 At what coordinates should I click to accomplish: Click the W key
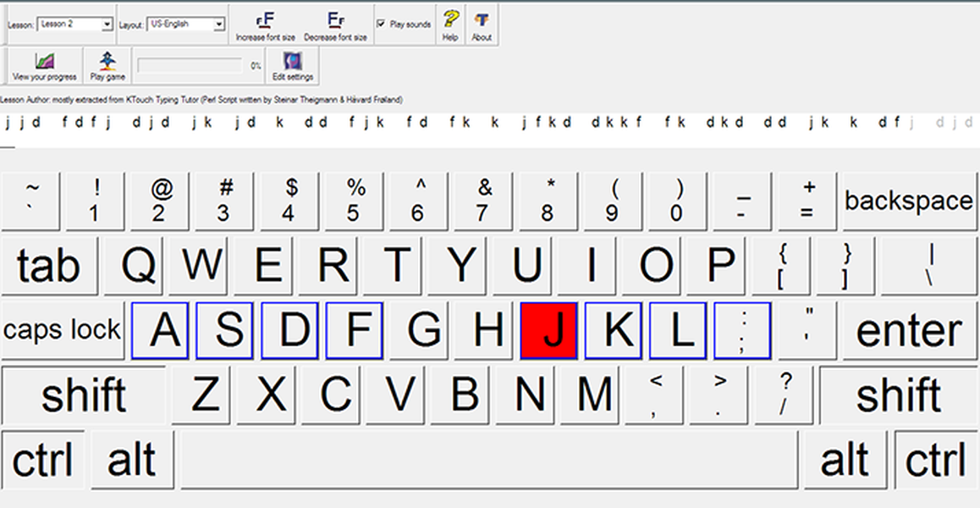197,266
